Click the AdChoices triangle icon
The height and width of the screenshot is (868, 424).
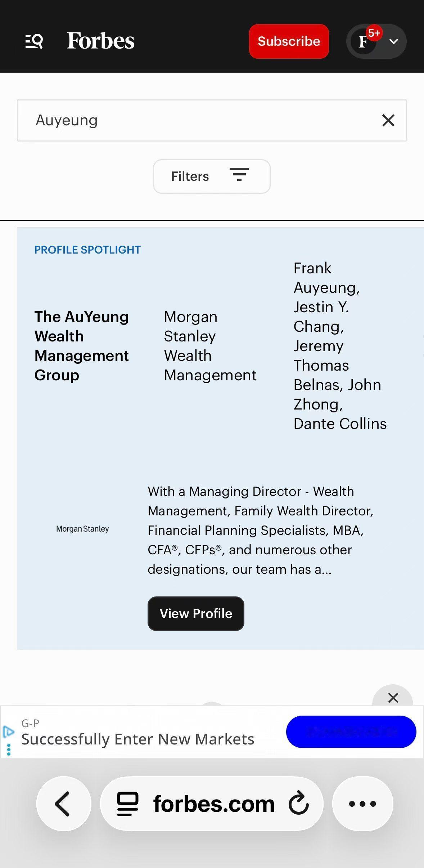point(8,731)
